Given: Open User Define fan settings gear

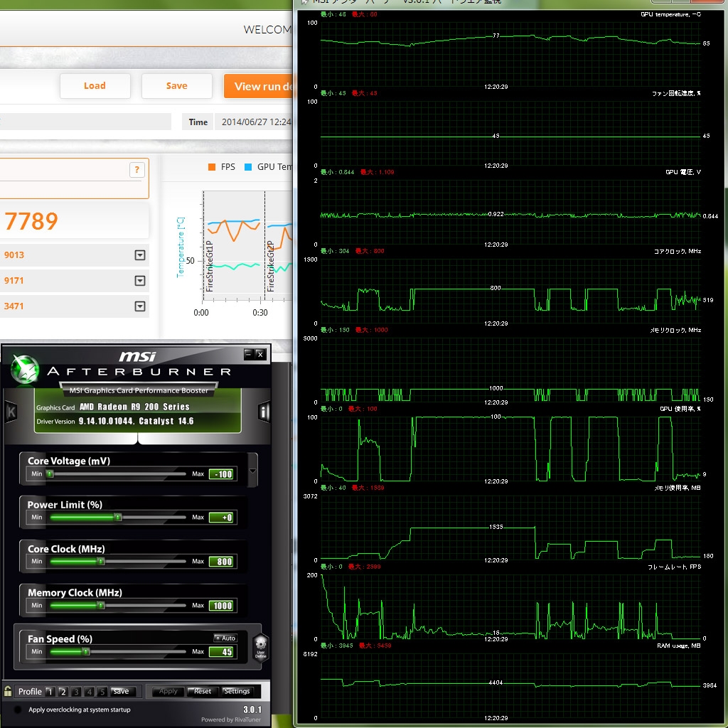Looking at the screenshot, I should [260, 647].
